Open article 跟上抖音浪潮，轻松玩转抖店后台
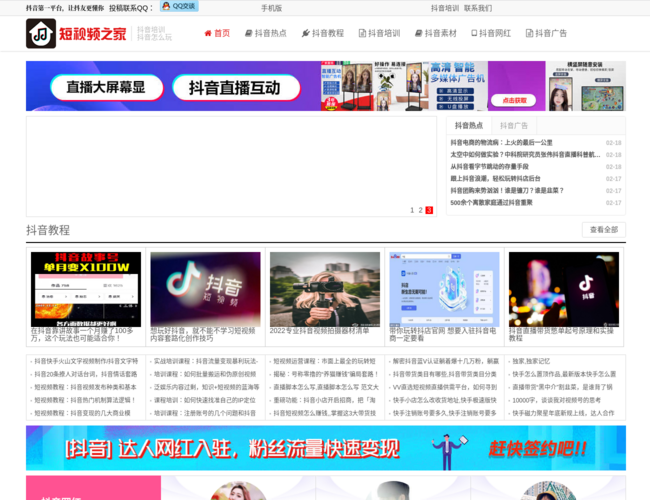This screenshot has height=500, width=650. pos(495,179)
